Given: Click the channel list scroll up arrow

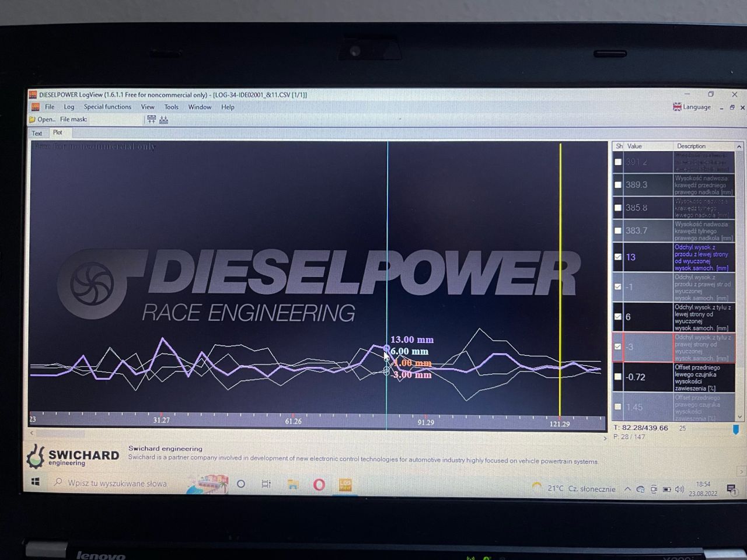Looking at the screenshot, I should [x=739, y=146].
